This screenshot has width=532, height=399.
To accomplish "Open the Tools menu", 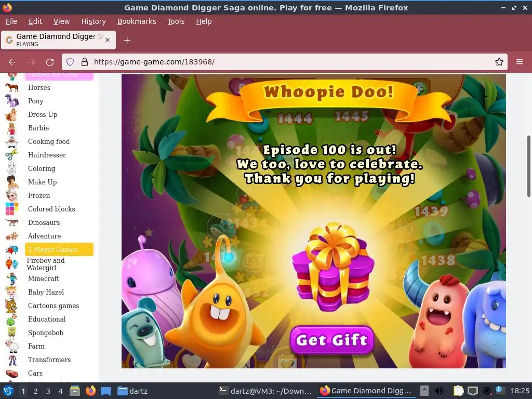I will 176,21.
